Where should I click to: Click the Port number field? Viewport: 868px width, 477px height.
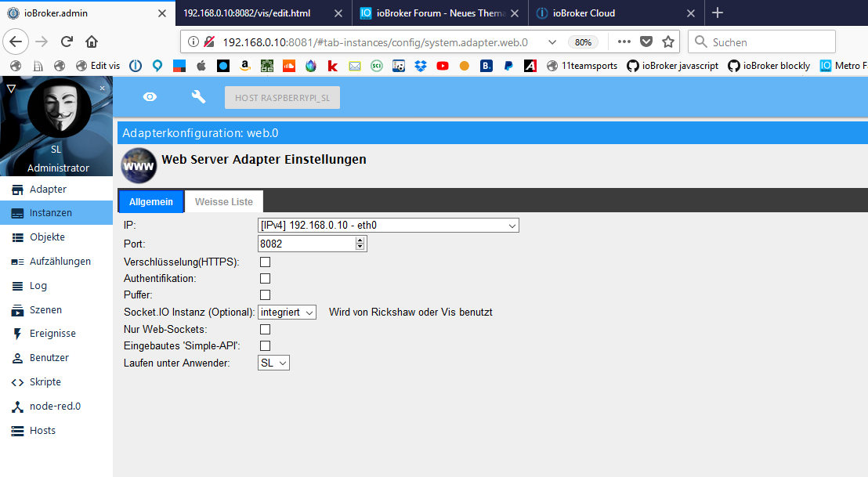tap(306, 244)
